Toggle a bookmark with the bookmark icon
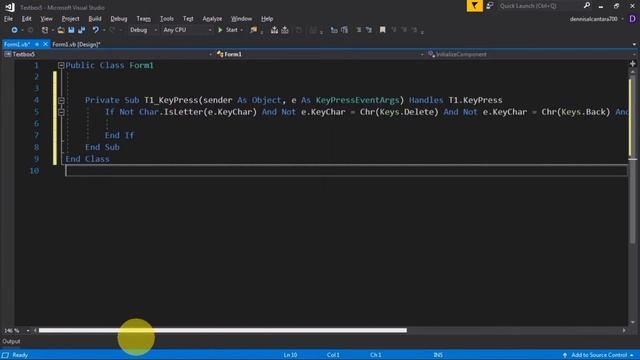640x360 pixels. coord(382,30)
